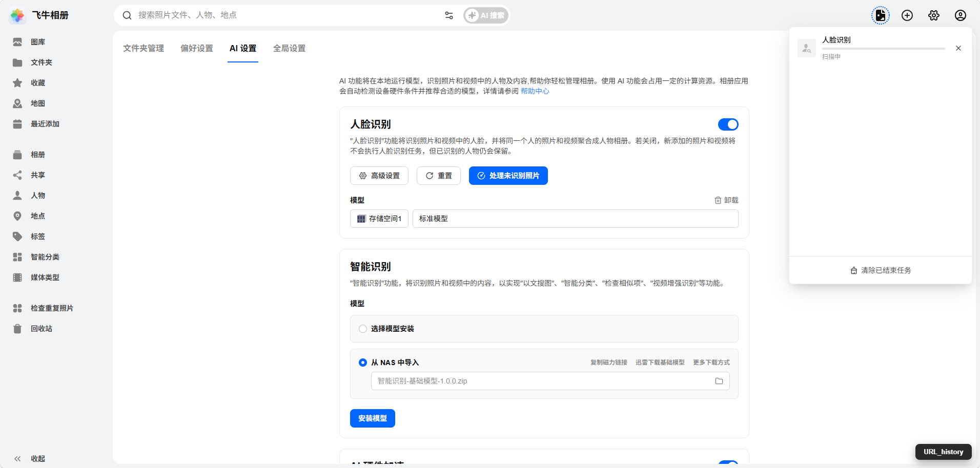The image size is (980, 468).
Task: Open the search filter options icon
Action: click(x=449, y=15)
